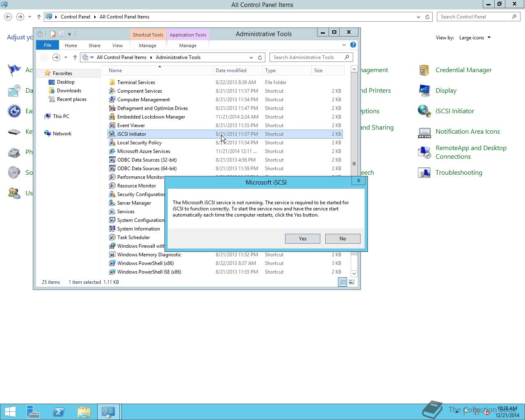The width and height of the screenshot is (525, 420).
Task: Open the View by Large icons dropdown
Action: click(x=475, y=38)
